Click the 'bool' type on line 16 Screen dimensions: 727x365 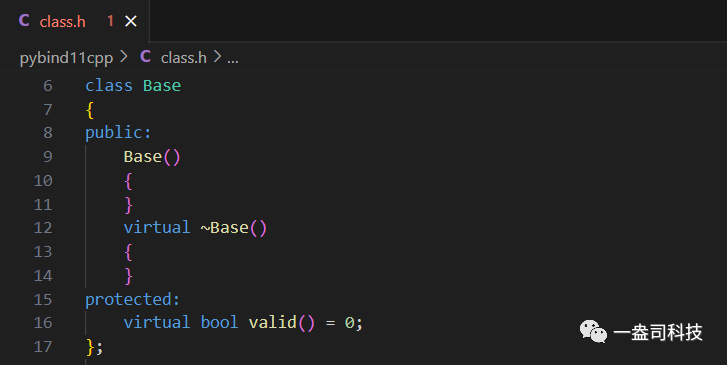219,322
